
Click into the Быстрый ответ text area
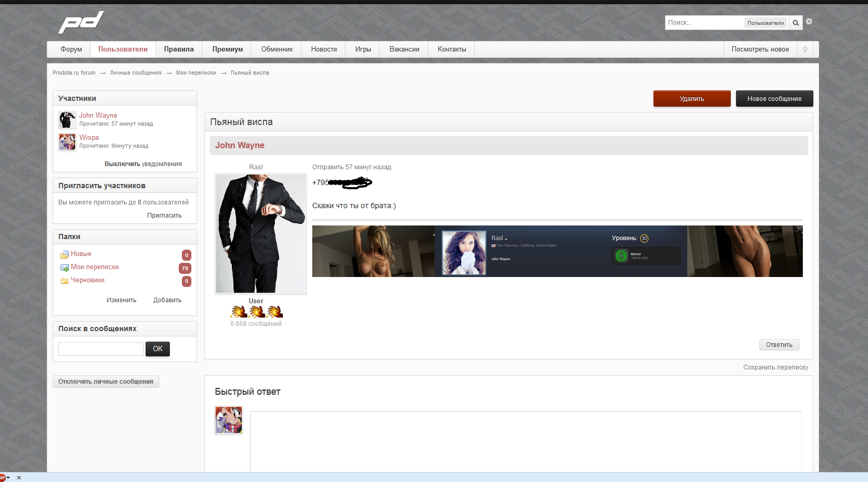point(526,442)
